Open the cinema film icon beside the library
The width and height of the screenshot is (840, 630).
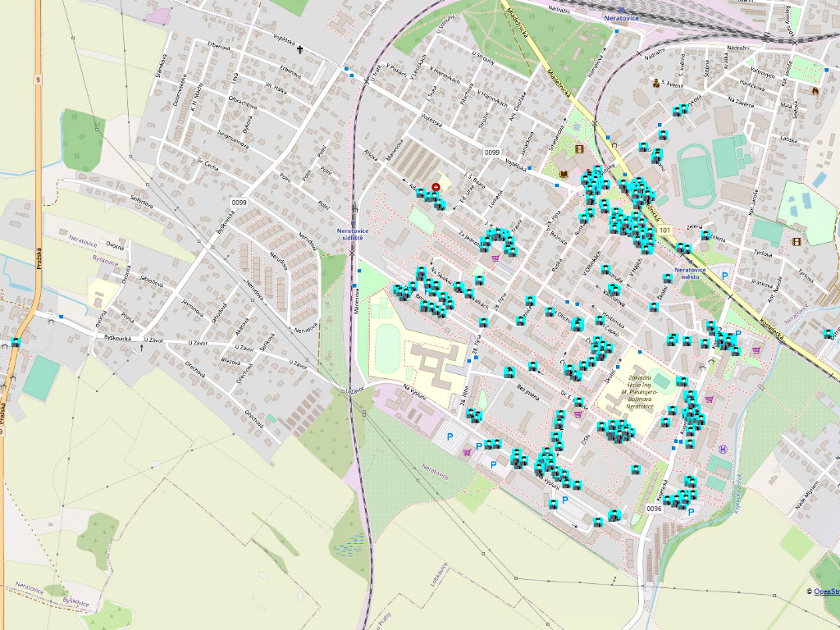pos(578,148)
